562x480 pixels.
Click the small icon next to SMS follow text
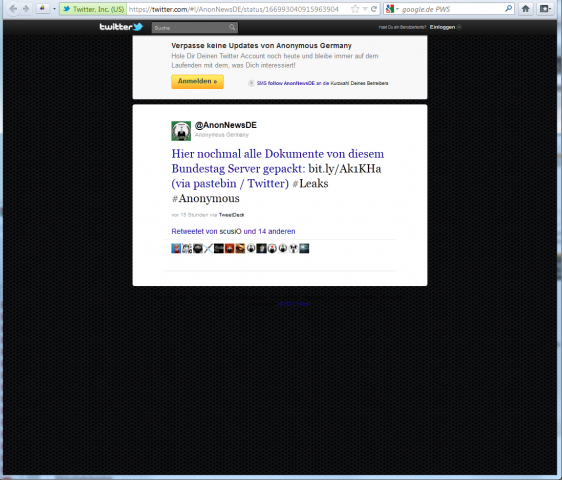pyautogui.click(x=251, y=83)
